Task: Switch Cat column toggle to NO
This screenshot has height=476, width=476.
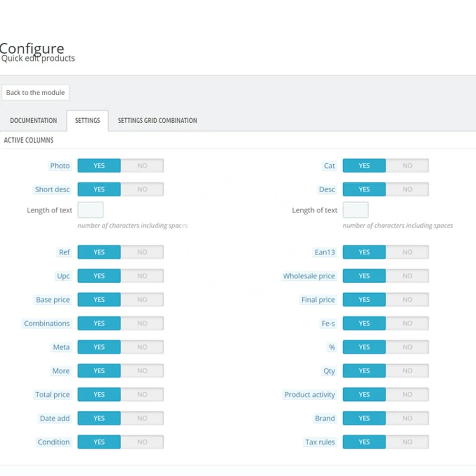Action: [x=407, y=166]
